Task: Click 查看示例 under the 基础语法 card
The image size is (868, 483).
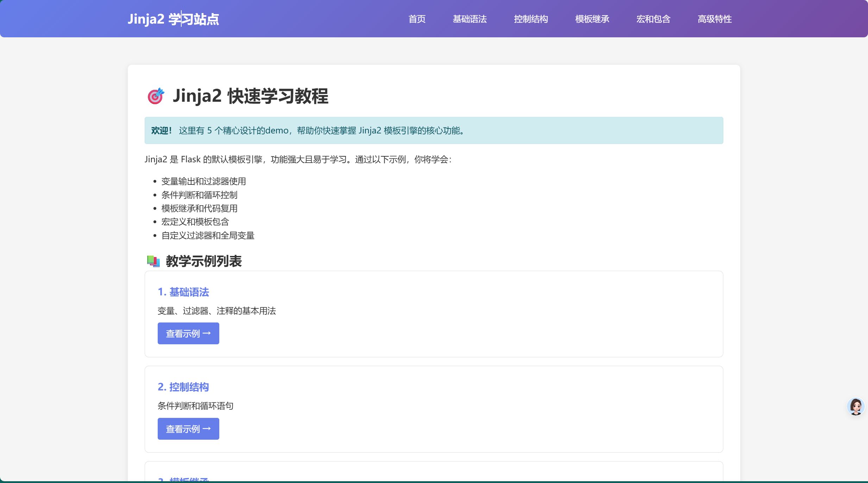Action: [x=188, y=333]
